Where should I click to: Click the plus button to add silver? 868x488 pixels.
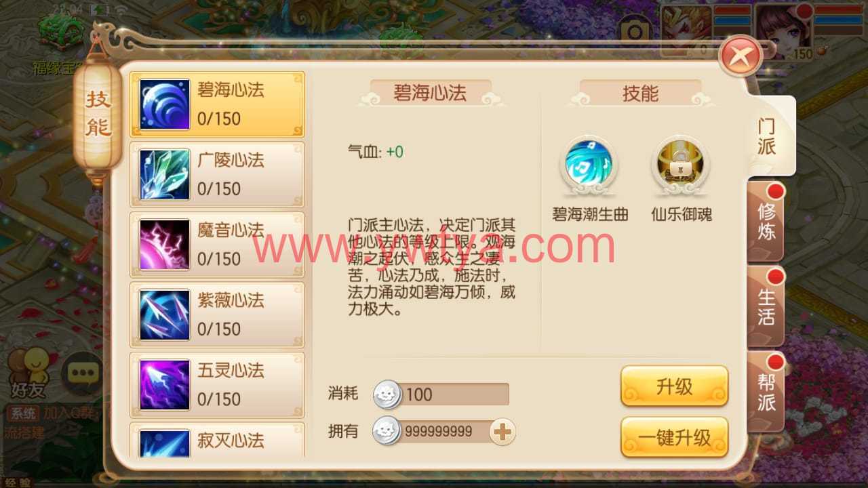(x=502, y=432)
